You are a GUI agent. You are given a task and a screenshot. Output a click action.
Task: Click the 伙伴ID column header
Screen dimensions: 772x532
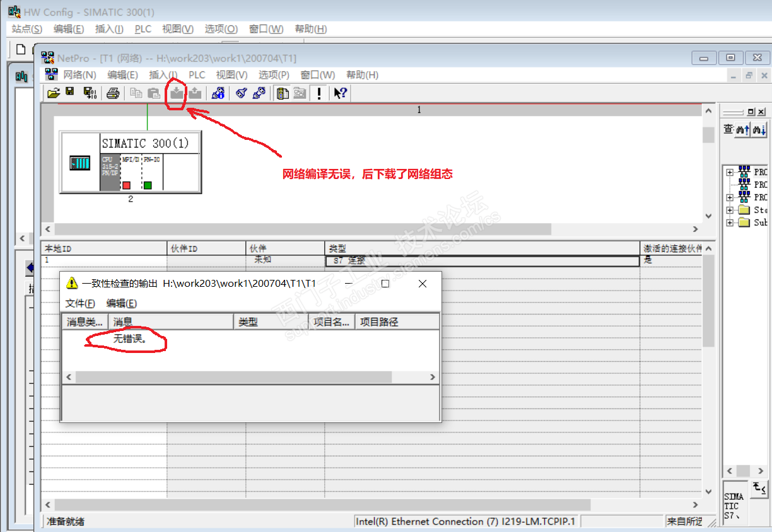pyautogui.click(x=206, y=248)
